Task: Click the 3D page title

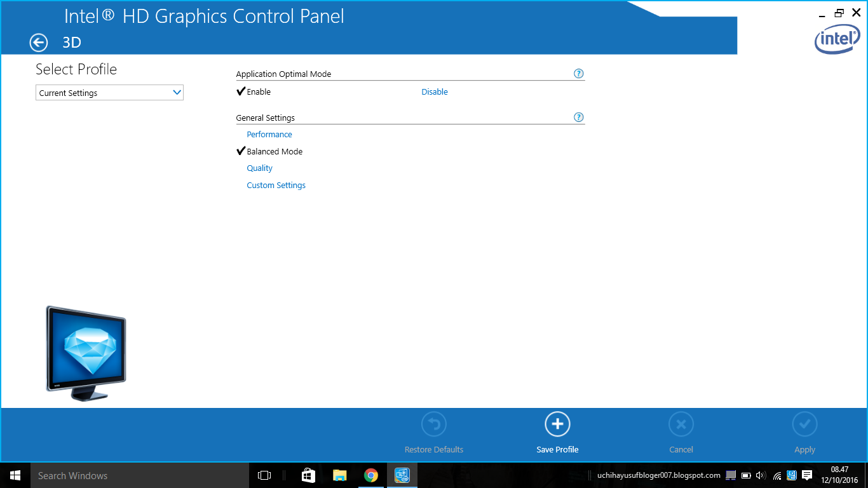Action: [x=72, y=43]
